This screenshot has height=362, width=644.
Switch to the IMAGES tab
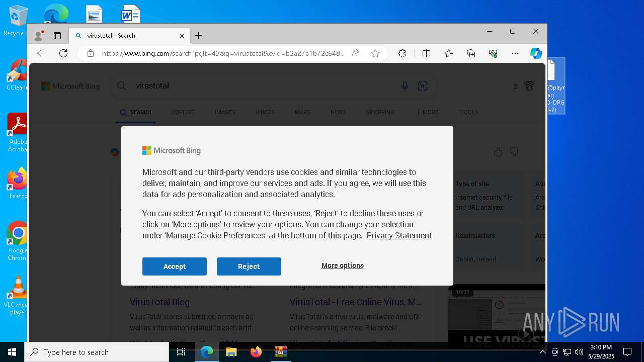click(225, 112)
